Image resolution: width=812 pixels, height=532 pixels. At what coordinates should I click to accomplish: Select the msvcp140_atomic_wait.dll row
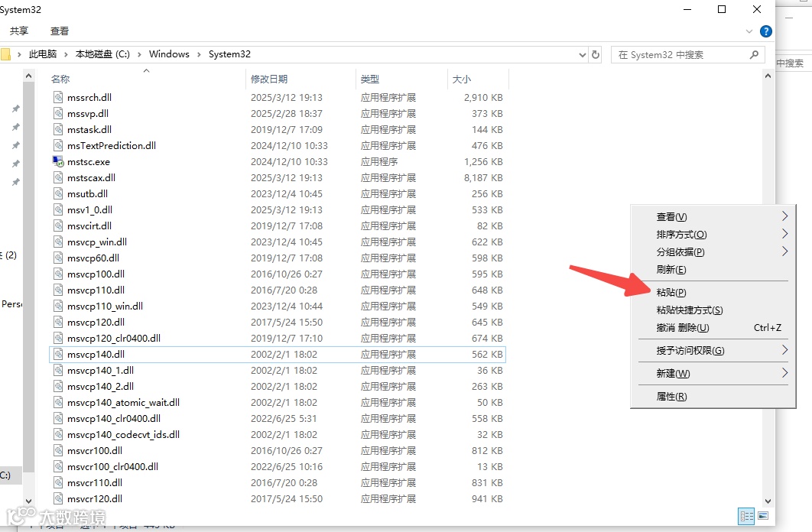277,402
